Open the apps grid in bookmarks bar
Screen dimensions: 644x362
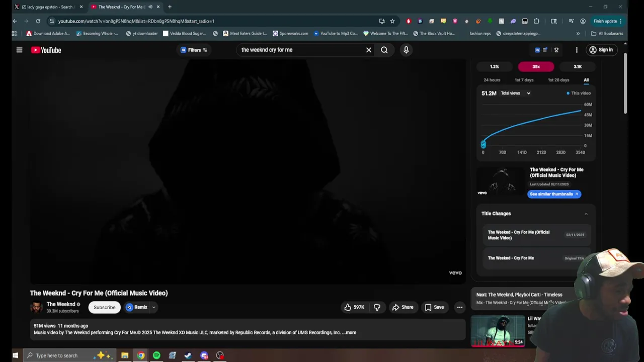coord(14,34)
